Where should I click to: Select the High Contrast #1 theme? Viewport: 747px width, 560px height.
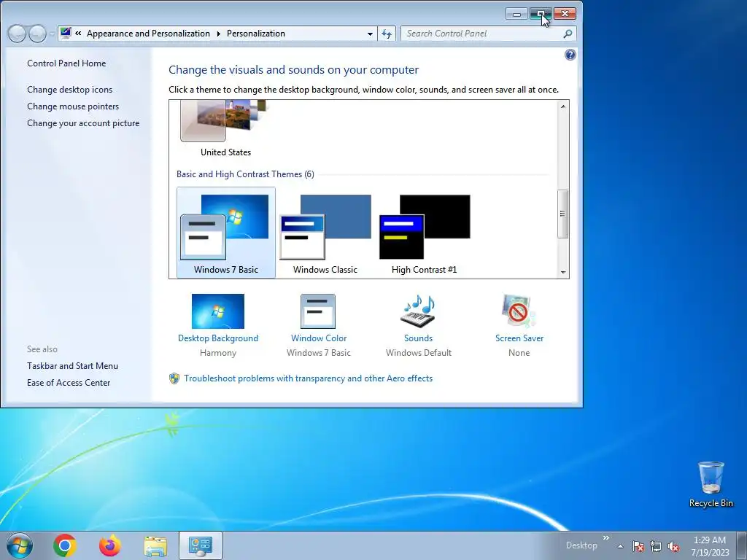pos(424,233)
